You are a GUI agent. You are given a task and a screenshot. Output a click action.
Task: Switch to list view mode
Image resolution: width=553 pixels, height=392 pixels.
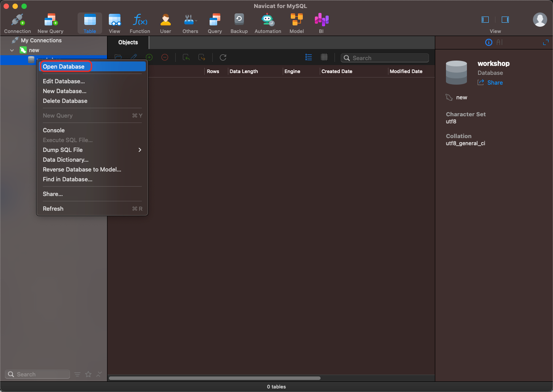click(x=309, y=57)
